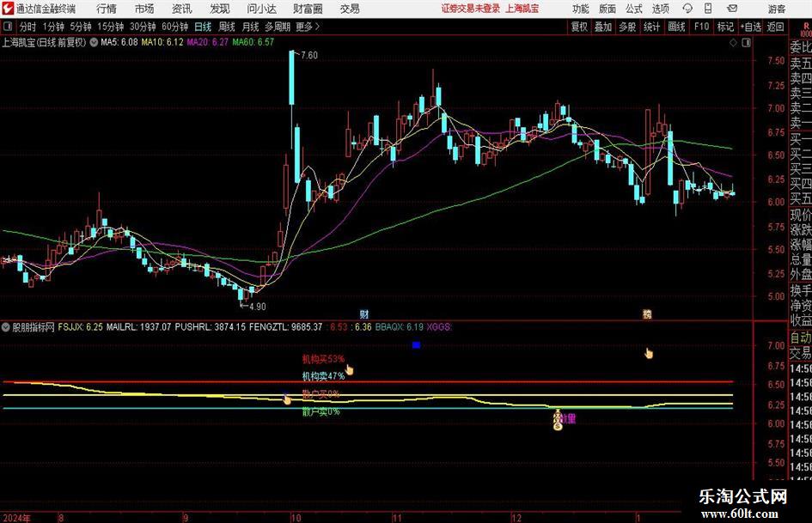Open the 多周期 multi-period view
Viewport: 812px width, 523px height.
(x=278, y=27)
